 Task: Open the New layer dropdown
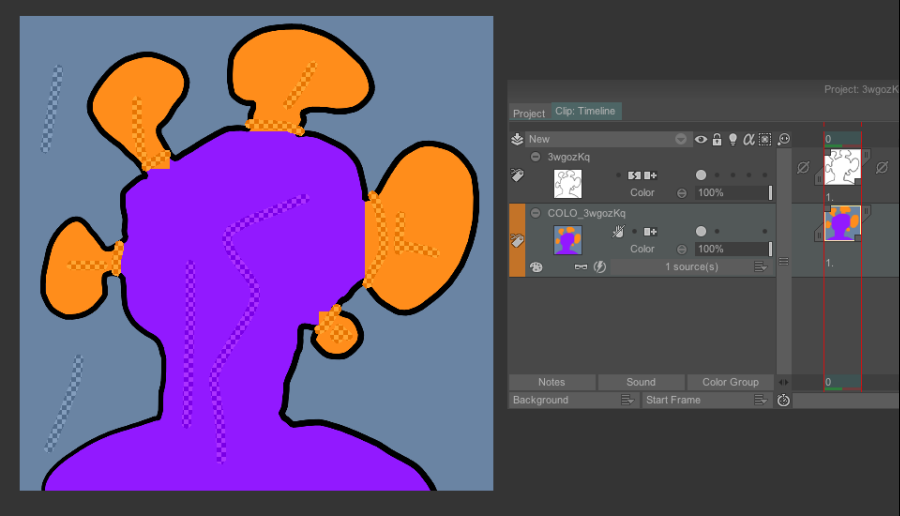[x=681, y=139]
